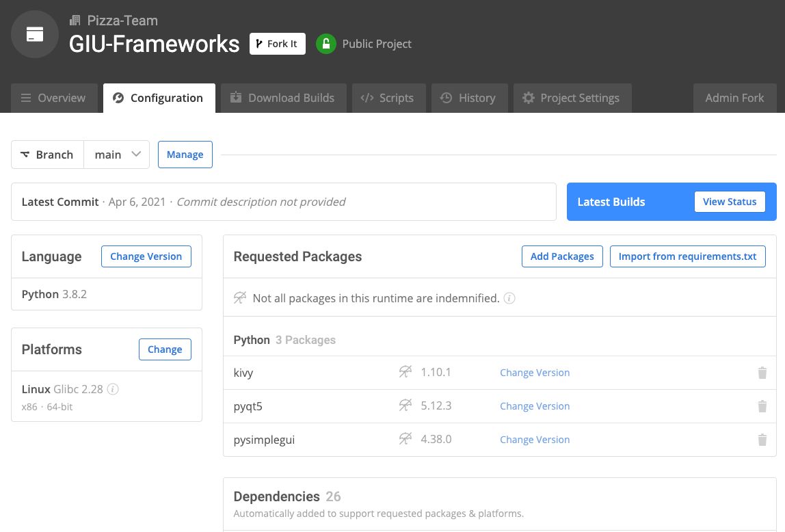
Task: Go to the Scripts tab
Action: 388,98
